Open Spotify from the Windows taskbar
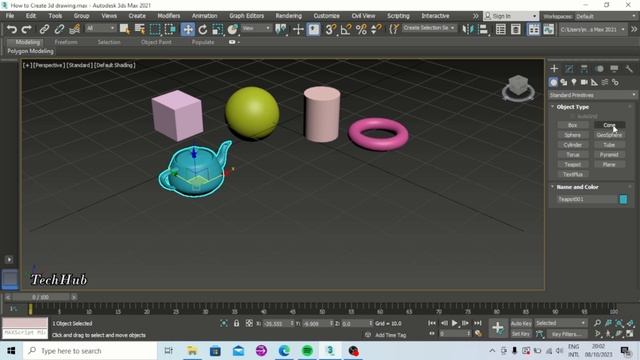Viewport: 640px width, 360px height. pyautogui.click(x=307, y=351)
